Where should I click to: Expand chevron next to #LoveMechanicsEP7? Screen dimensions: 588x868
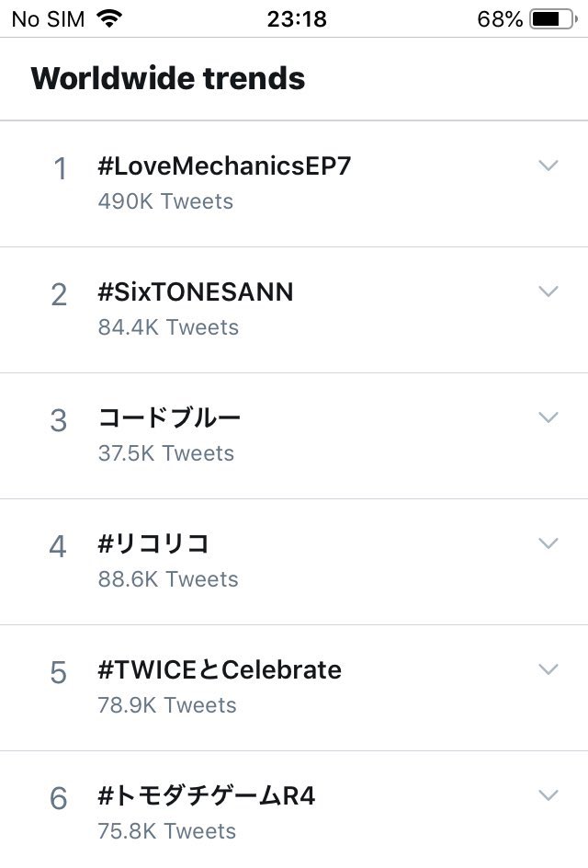pos(548,166)
